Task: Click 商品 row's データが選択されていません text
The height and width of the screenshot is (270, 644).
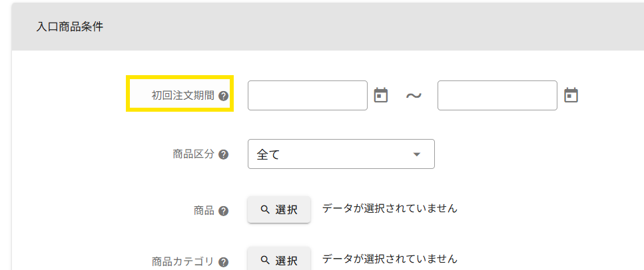Action: pos(390,208)
